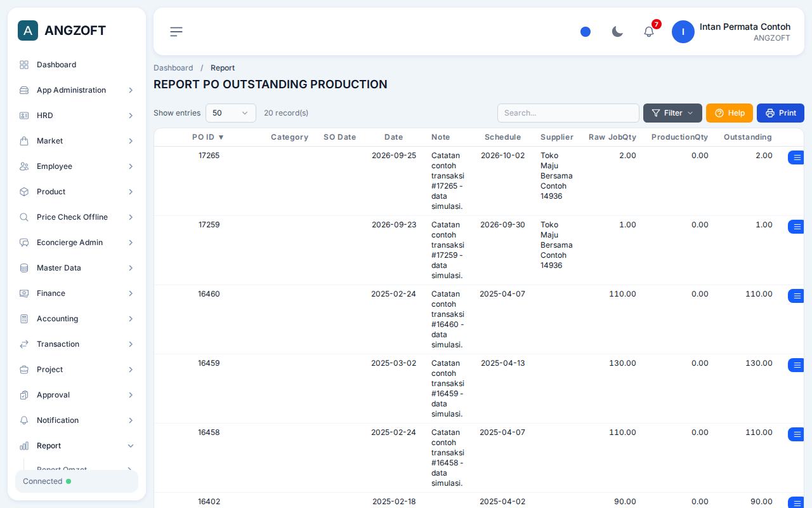This screenshot has width=812, height=508.
Task: Click the ANGZOFT logo icon
Action: tap(28, 30)
